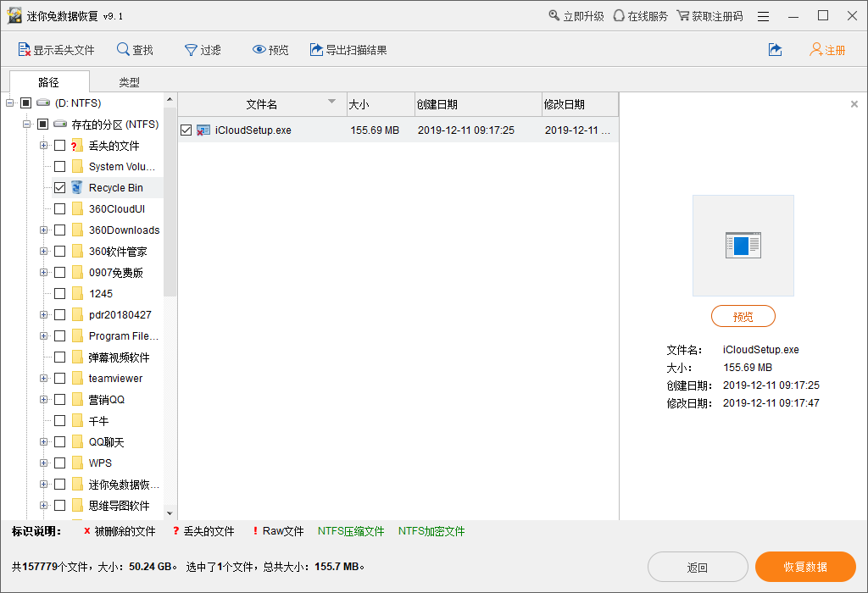Select the 营销QQ folder in tree
The width and height of the screenshot is (868, 593).
[106, 399]
